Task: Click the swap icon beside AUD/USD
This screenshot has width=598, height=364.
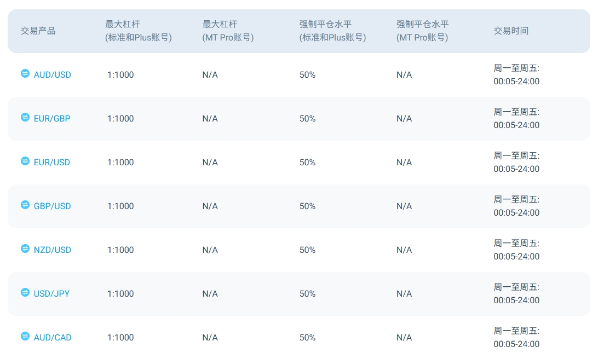Action: coord(25,73)
